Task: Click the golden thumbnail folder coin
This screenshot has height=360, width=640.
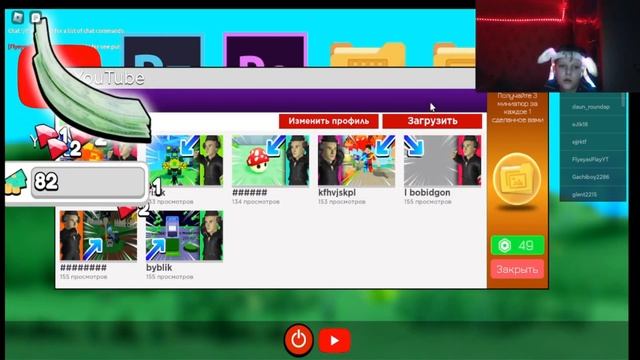Action: tap(517, 179)
